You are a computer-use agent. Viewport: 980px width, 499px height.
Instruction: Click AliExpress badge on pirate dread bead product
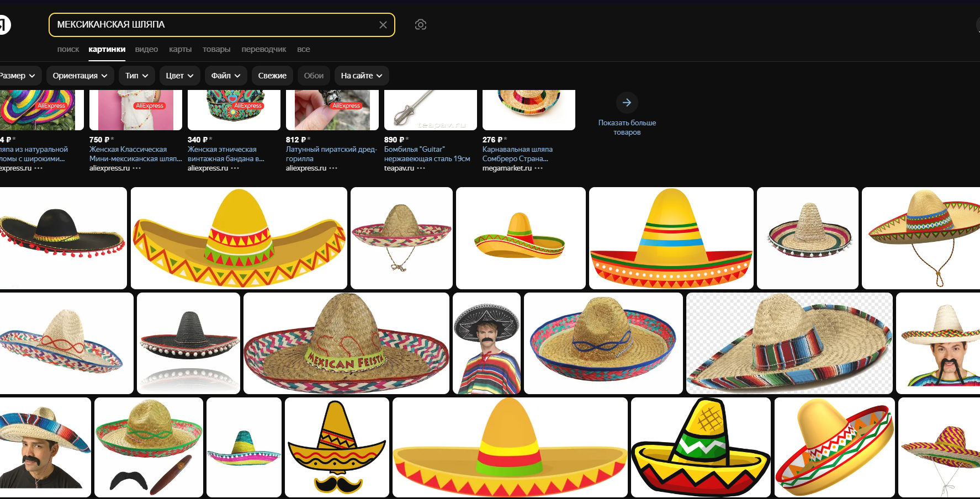tap(346, 105)
